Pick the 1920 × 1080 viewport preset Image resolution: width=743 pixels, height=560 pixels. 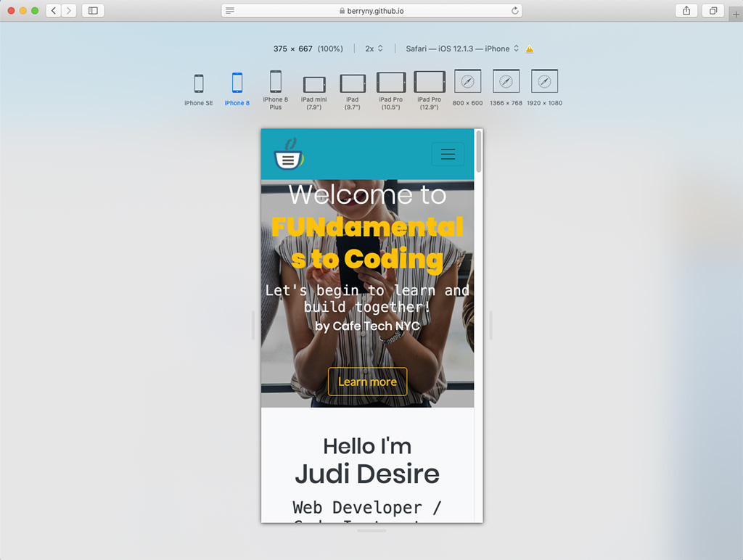(x=544, y=81)
